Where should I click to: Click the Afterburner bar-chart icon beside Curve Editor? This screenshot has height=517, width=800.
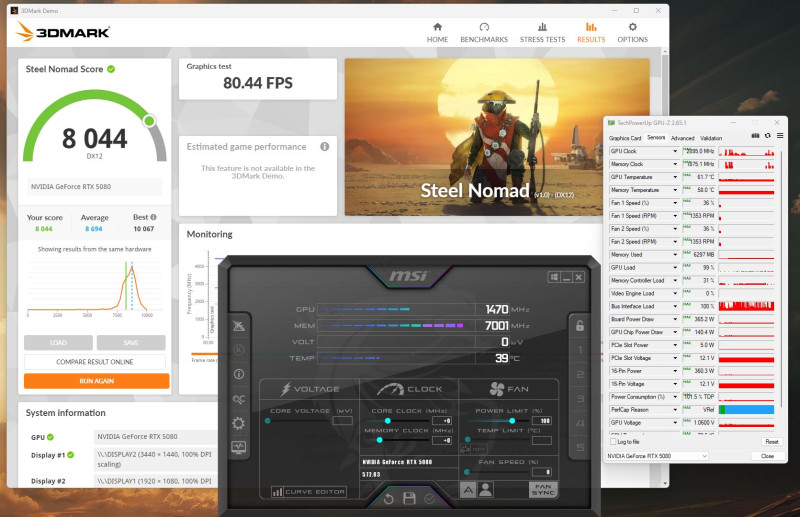click(277, 492)
